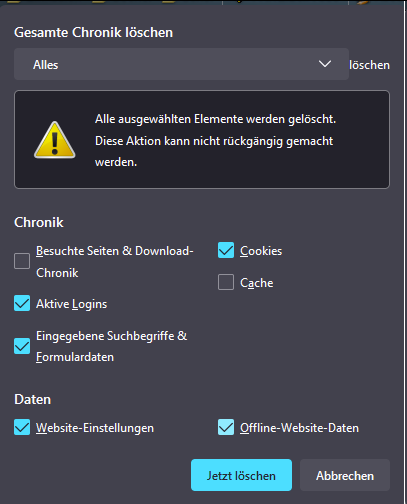
Task: Uncheck "Eingegebene Suchbegriffe & Formulardaten" box
Action: [22, 346]
